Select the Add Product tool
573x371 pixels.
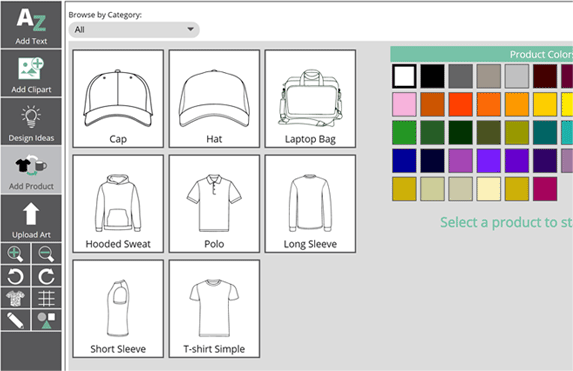pyautogui.click(x=31, y=170)
